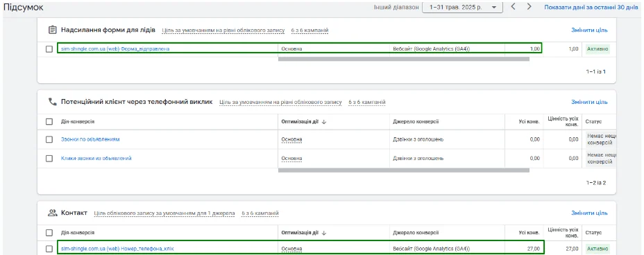Click Ціль за умовчанням label in phone call section

tap(280, 102)
